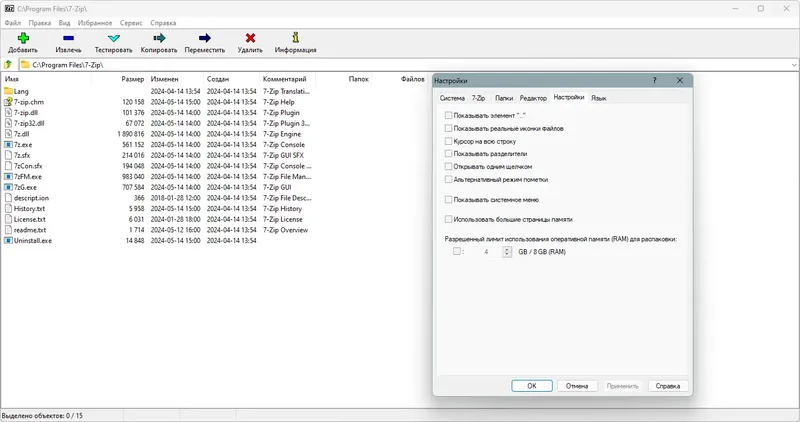Screen dimensions: 800x422
Task: Open the Правка menu
Action: click(x=39, y=23)
